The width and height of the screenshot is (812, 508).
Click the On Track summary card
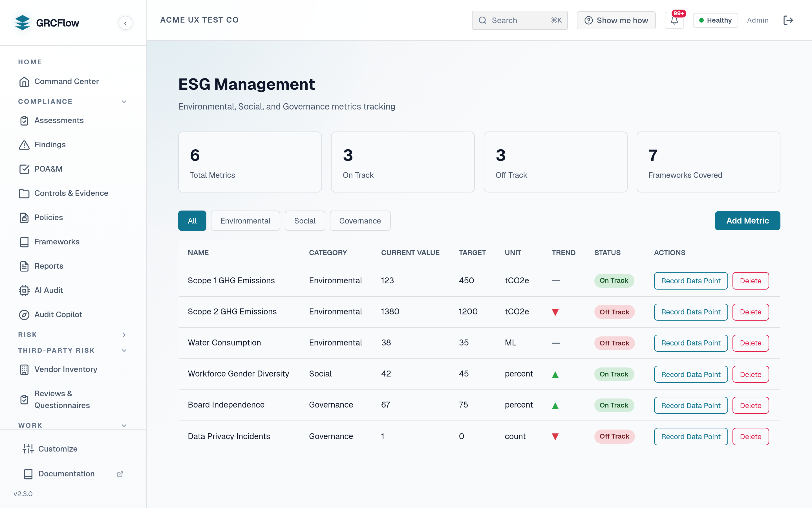coord(403,162)
